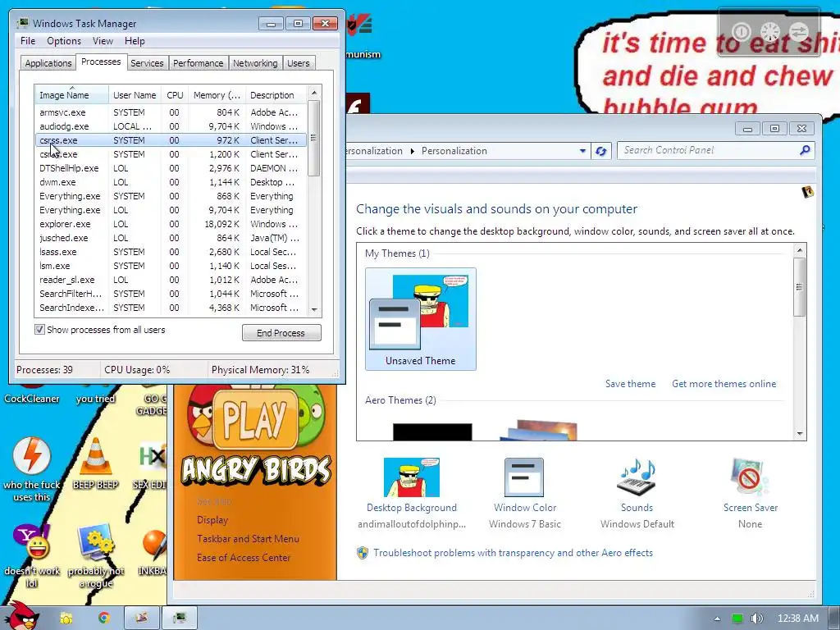Expand the address bar history dropdown
Screen dimensions: 840x630
coord(582,151)
